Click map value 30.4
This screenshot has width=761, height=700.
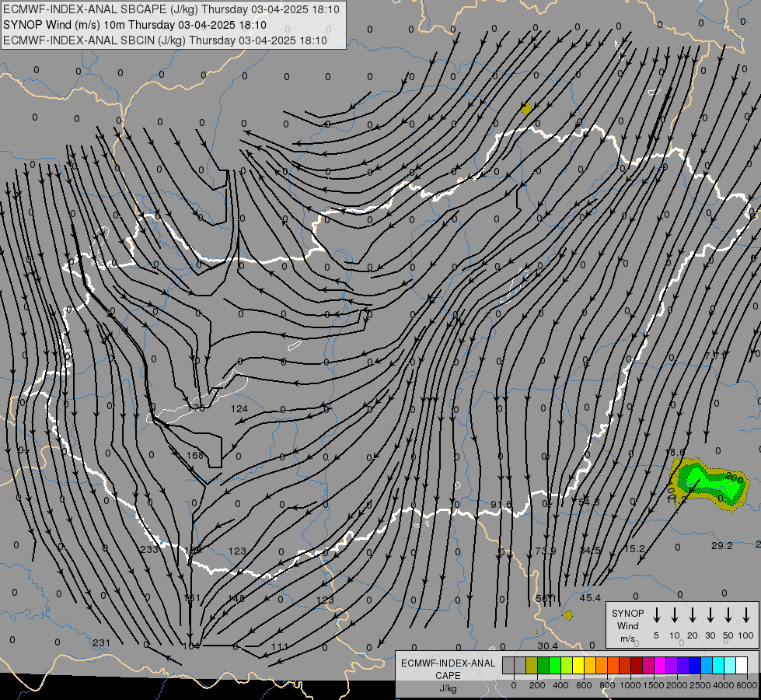tap(547, 646)
